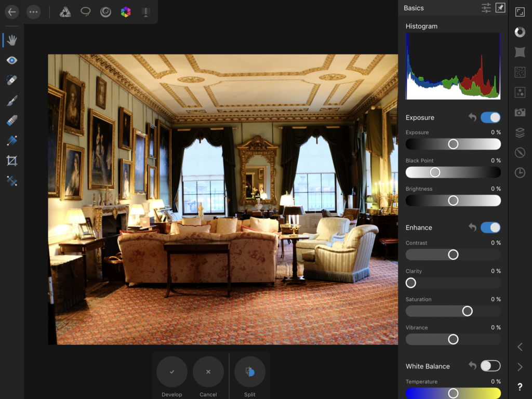
Task: Open panel options sliders icon in Basics
Action: [486, 8]
